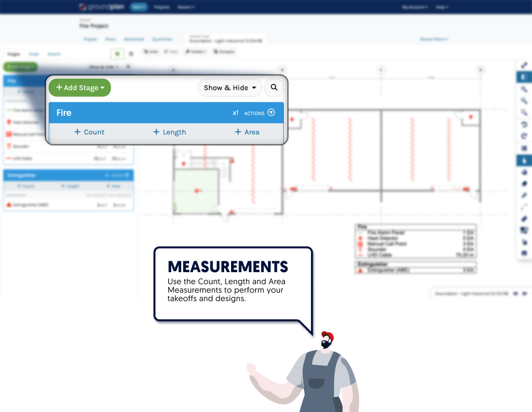Expand the ACTIONS dropdown on the Fire stage
The height and width of the screenshot is (412, 532).
pos(271,112)
